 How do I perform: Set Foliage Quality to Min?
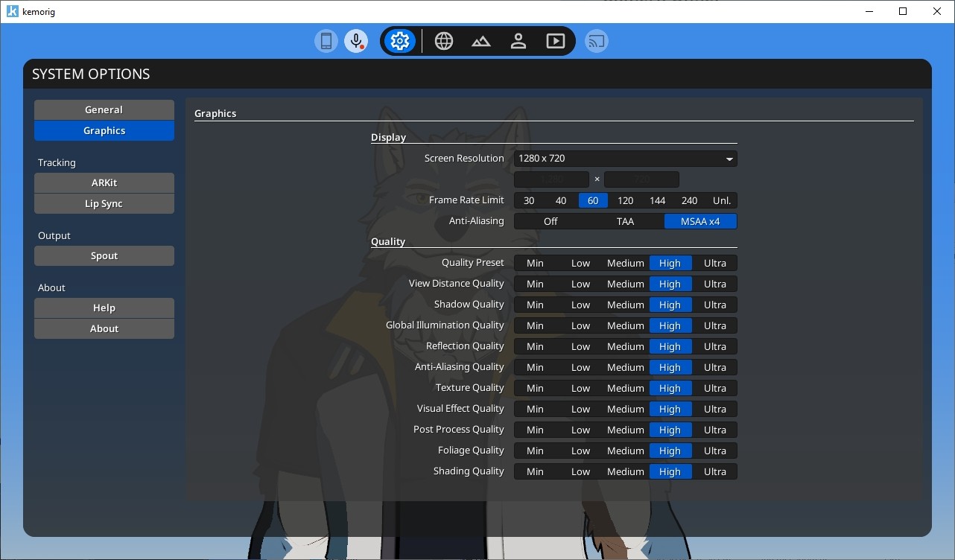(536, 451)
